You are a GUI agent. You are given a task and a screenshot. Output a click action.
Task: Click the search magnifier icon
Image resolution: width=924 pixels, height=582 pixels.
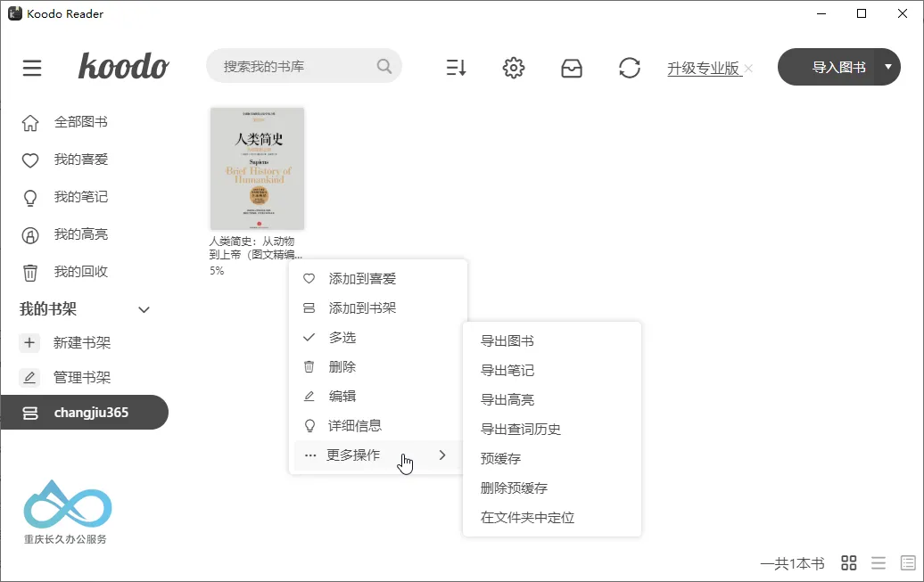[384, 66]
